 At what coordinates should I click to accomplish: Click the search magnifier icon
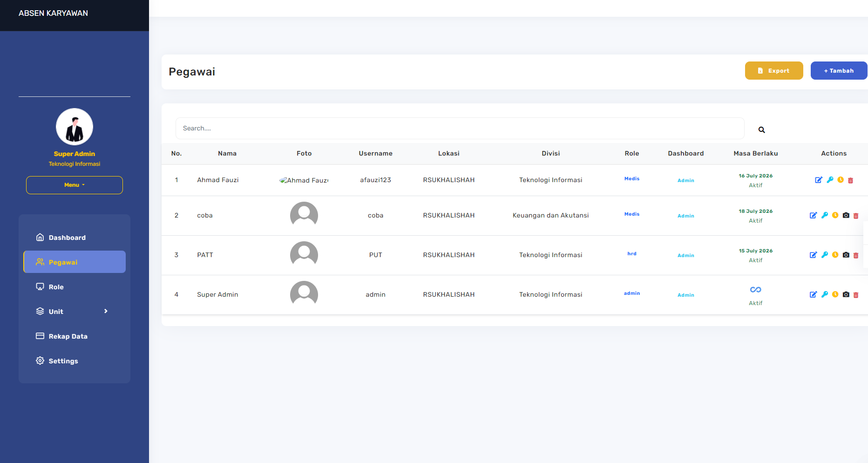[761, 130]
